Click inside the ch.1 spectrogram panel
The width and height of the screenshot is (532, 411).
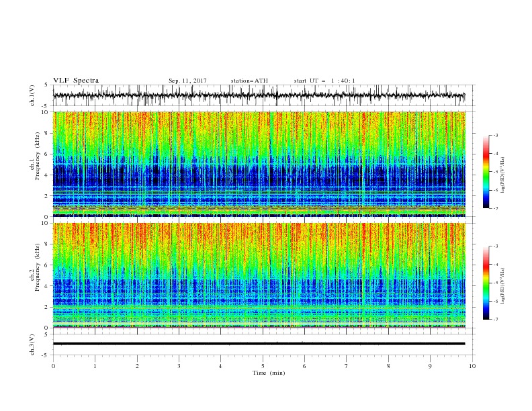[x=259, y=164]
